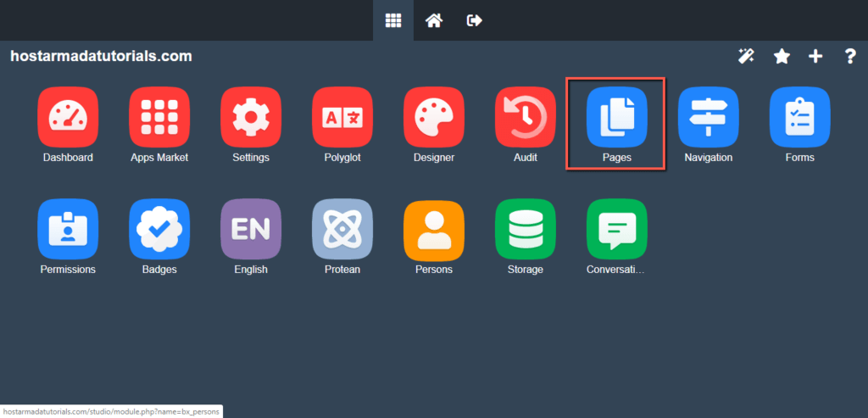Open the Forms clipboard app
Viewport: 868px width, 418px height.
(x=800, y=117)
